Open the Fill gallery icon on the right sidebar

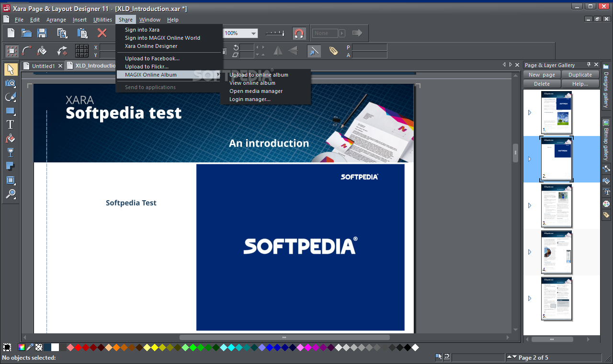pyautogui.click(x=606, y=181)
